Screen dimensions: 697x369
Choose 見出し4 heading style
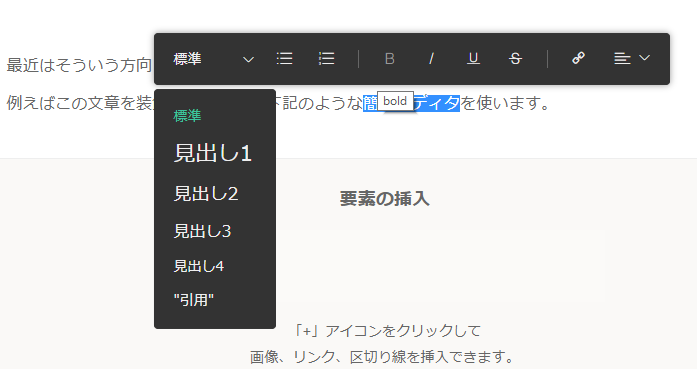(199, 266)
